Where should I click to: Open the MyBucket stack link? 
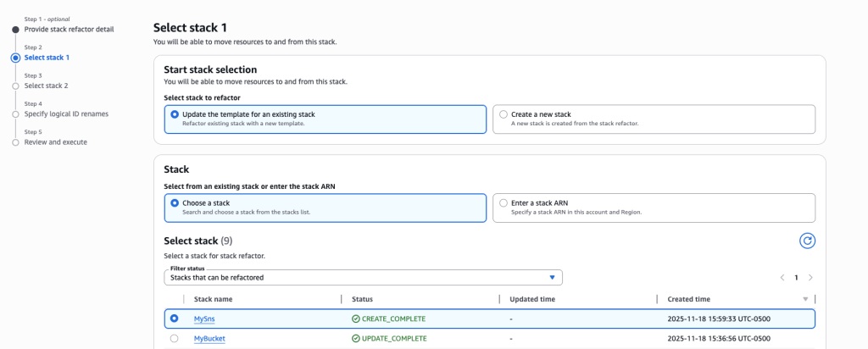point(209,339)
